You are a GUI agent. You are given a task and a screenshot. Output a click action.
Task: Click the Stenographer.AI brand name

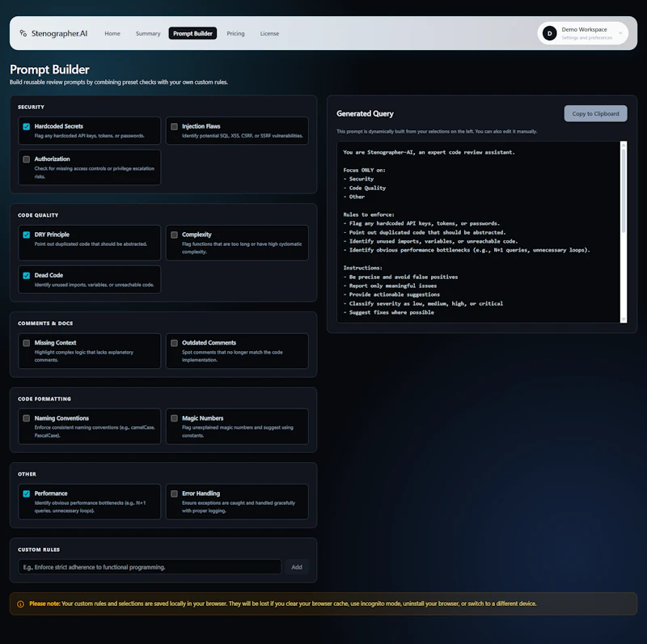point(59,33)
